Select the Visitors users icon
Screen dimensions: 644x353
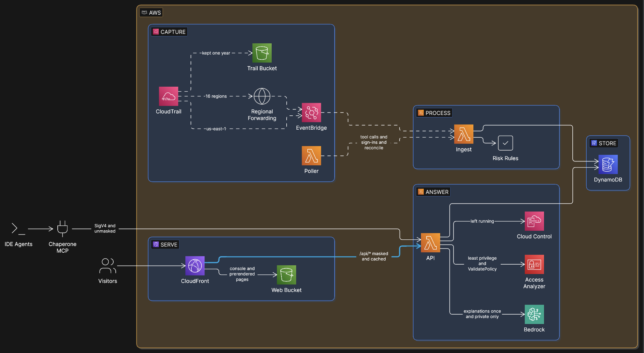tap(108, 266)
